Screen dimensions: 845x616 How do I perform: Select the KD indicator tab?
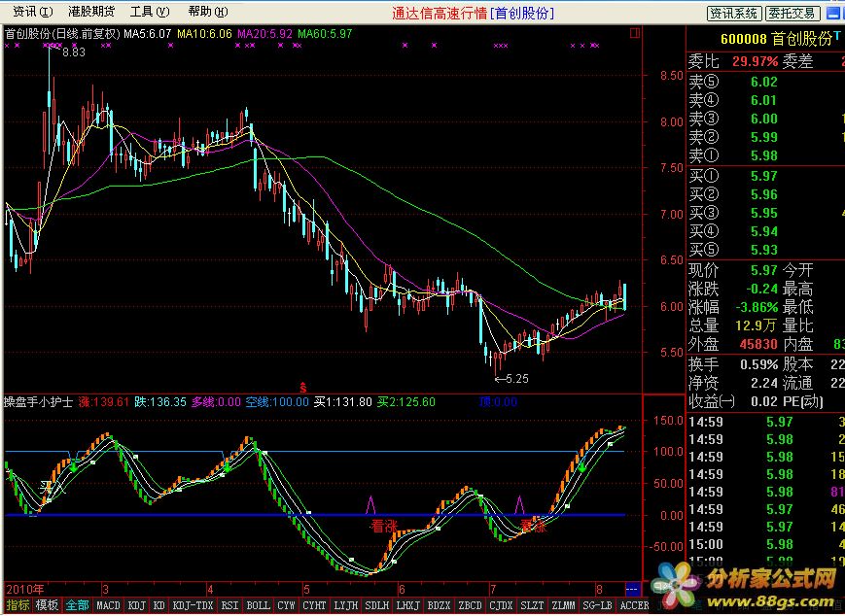click(x=158, y=605)
